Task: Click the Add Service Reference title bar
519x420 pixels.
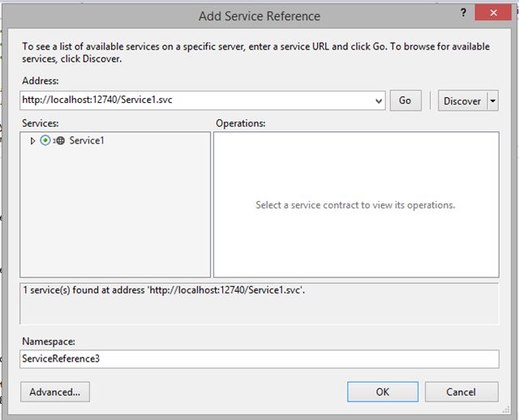Action: tap(259, 15)
